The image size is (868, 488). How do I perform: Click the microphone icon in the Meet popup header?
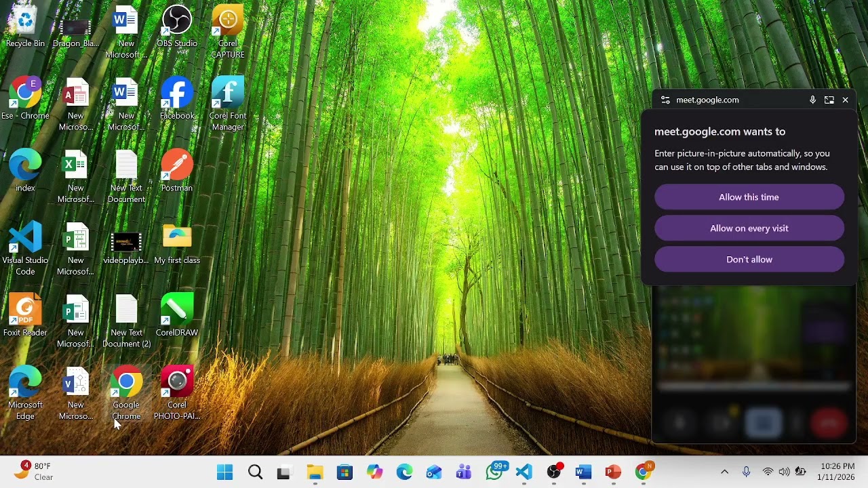[812, 100]
